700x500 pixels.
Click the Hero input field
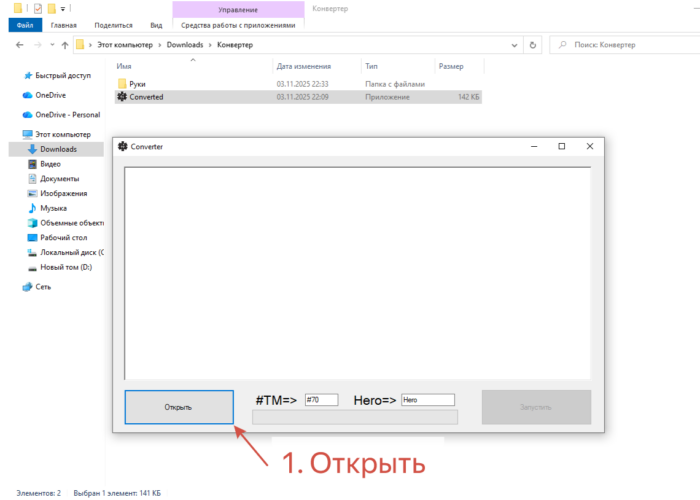427,400
